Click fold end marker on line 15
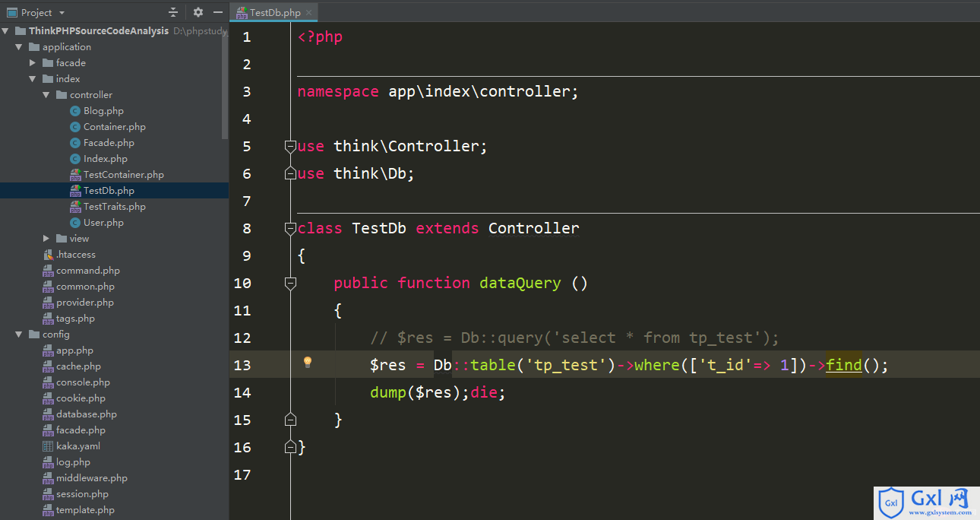Viewport: 980px width, 520px height. (289, 420)
